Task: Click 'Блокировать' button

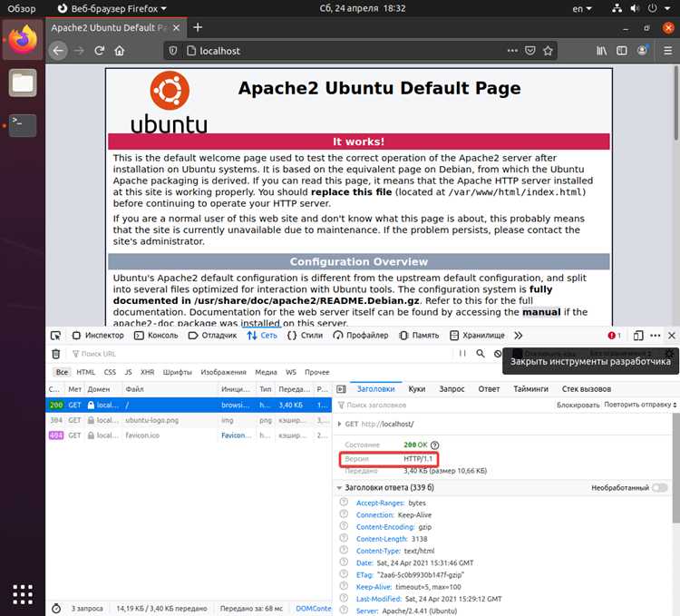Action: [x=578, y=405]
